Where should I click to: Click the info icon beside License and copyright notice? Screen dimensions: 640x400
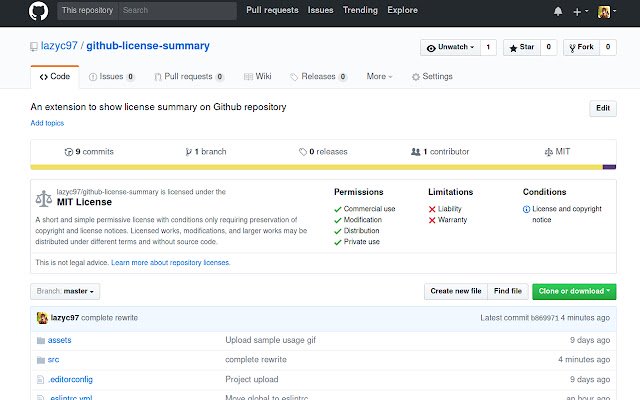(526, 209)
